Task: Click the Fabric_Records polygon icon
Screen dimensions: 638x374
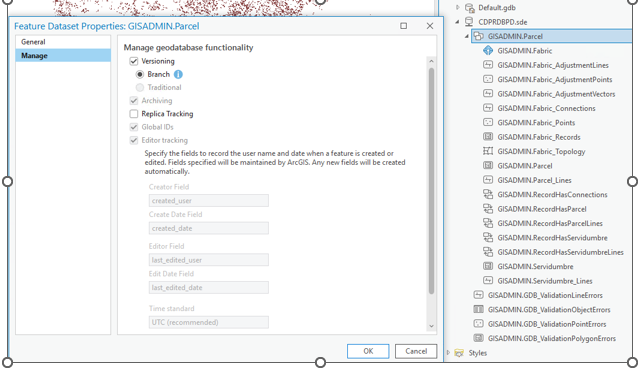Action: click(488, 137)
